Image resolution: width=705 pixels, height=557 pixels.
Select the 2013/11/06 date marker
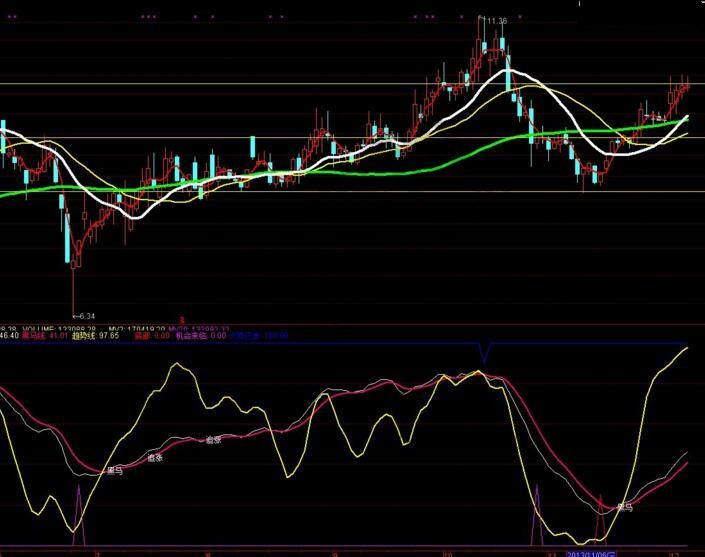pyautogui.click(x=592, y=551)
